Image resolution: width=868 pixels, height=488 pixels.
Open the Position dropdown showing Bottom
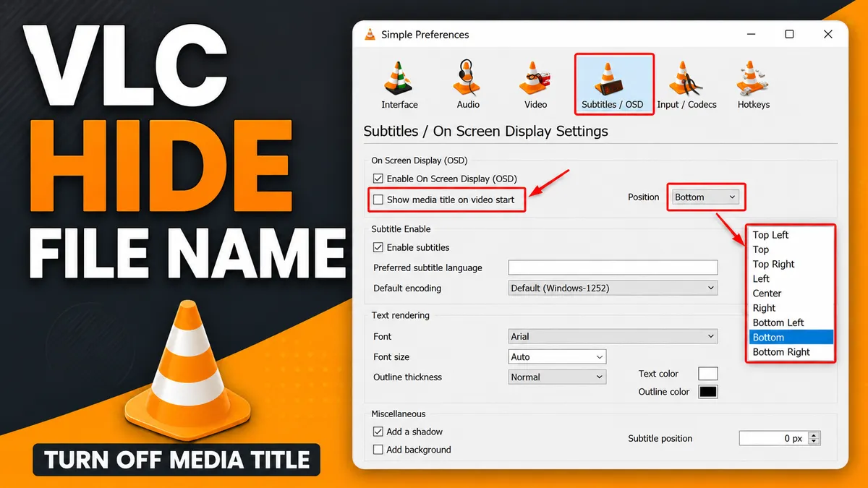[705, 197]
